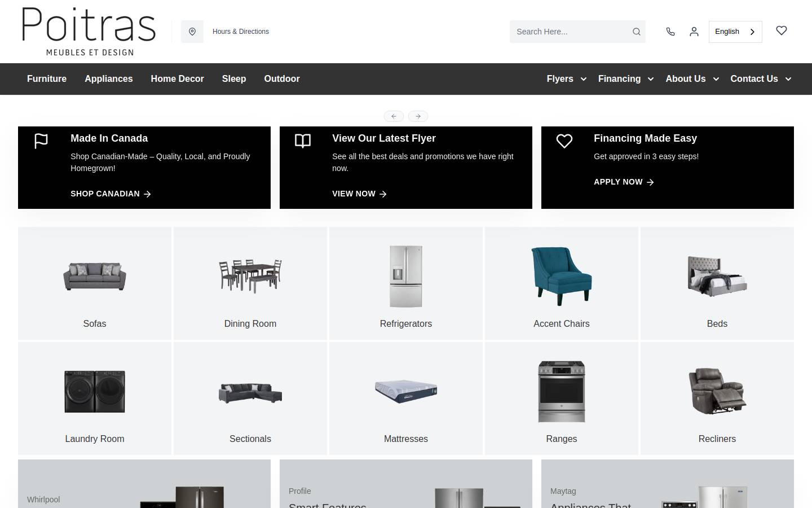Open the Furniture menu
Image resolution: width=812 pixels, height=508 pixels.
pyautogui.click(x=47, y=79)
